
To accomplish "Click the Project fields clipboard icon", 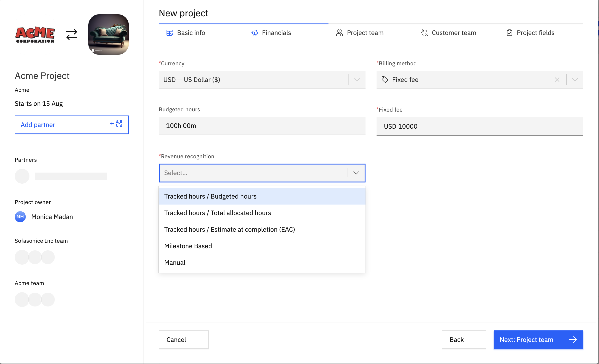I will coord(509,33).
